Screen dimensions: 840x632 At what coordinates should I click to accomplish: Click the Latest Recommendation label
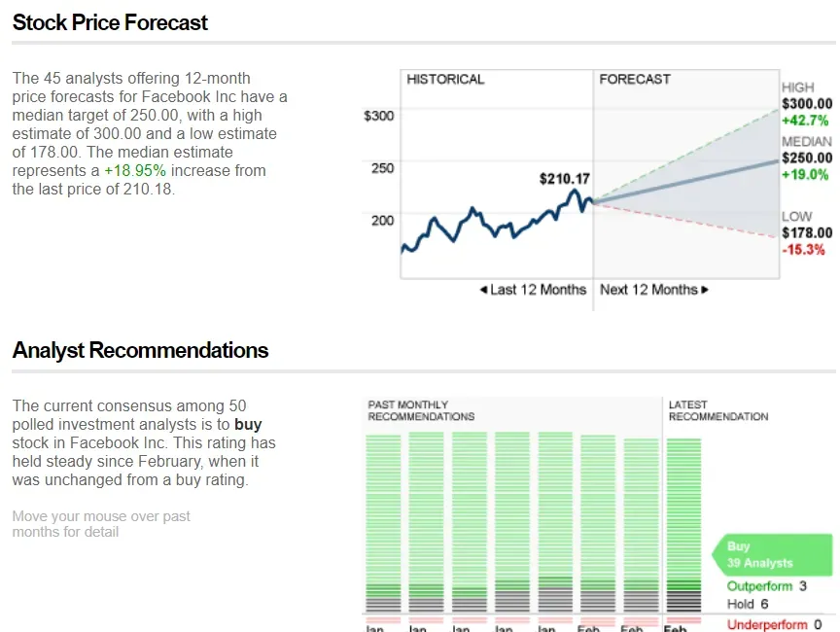(x=717, y=410)
